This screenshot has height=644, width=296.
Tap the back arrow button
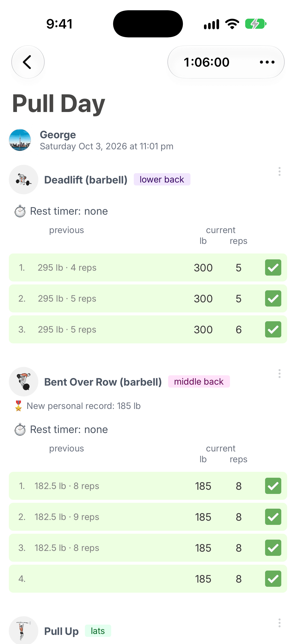[x=28, y=62]
